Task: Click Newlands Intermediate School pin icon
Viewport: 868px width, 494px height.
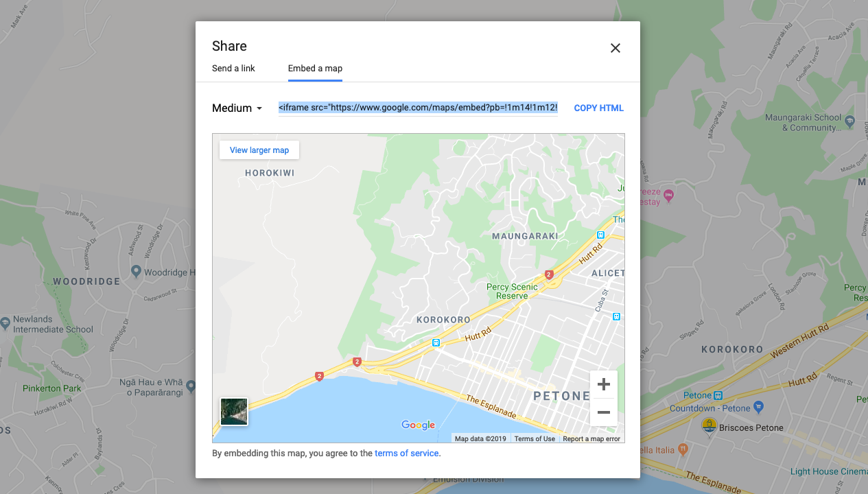Action: coord(5,322)
